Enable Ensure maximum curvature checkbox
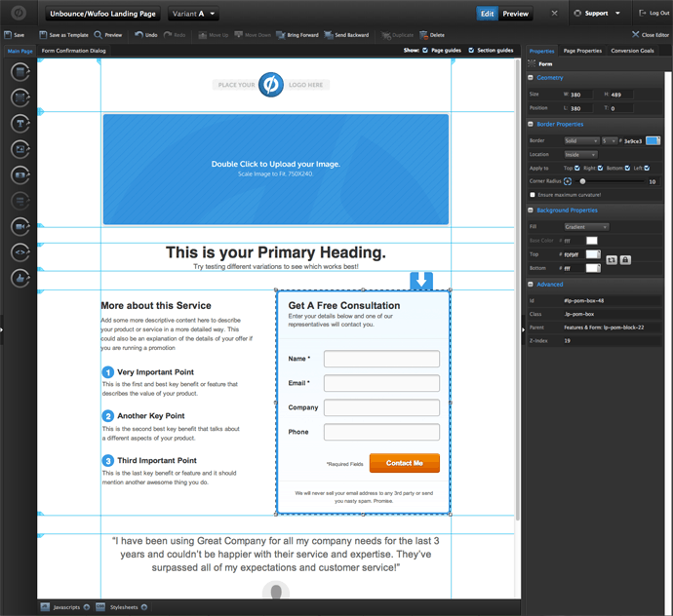The image size is (673, 616). 532,195
